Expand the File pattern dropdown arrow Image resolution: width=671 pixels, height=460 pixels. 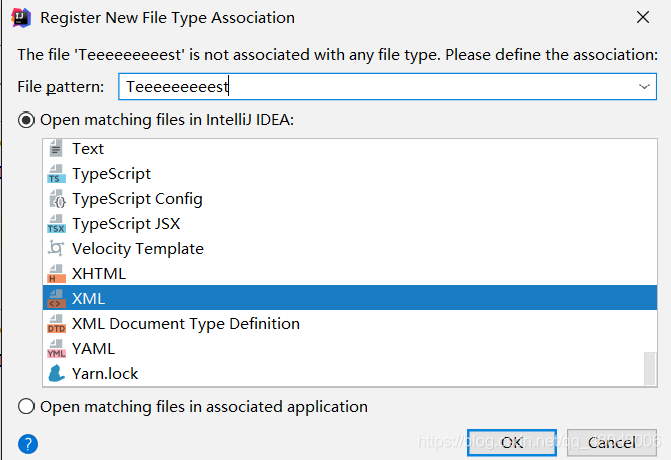pos(644,86)
